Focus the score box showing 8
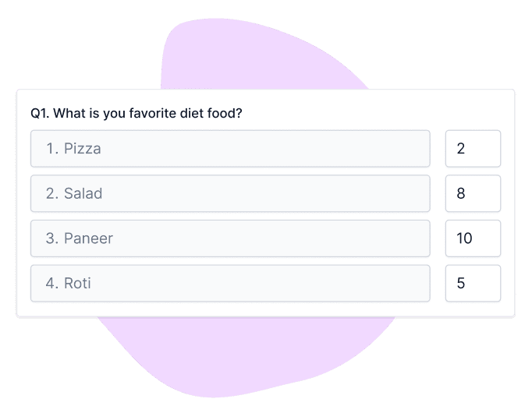532x406 pixels. (x=473, y=193)
